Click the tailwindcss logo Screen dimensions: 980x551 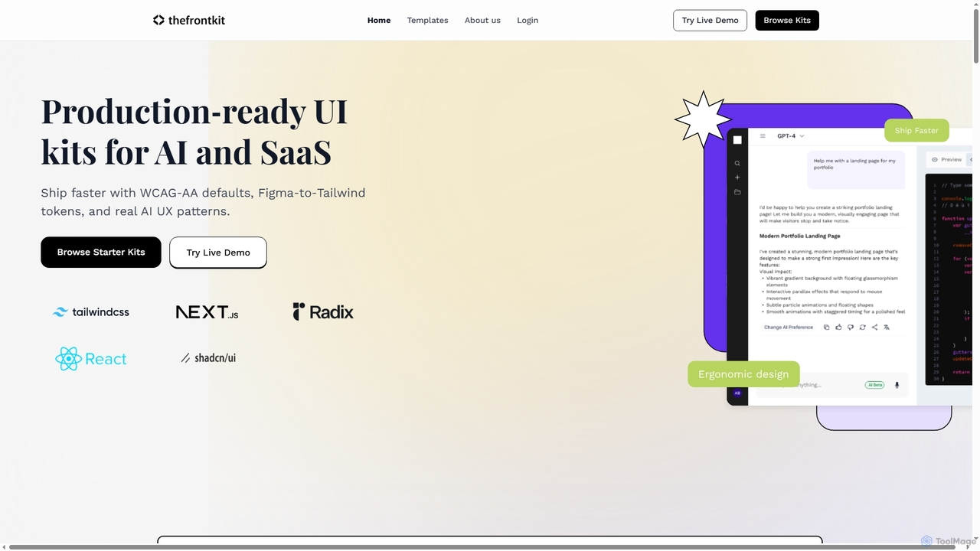click(x=90, y=311)
